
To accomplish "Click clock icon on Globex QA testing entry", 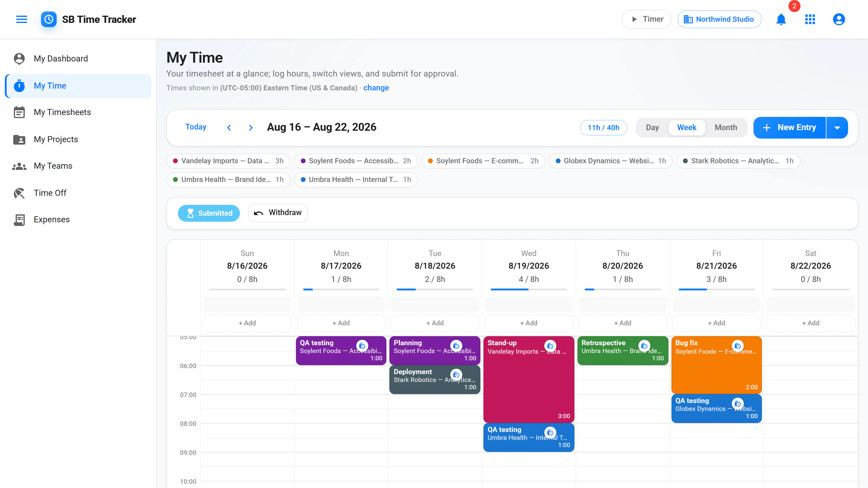I will [737, 404].
